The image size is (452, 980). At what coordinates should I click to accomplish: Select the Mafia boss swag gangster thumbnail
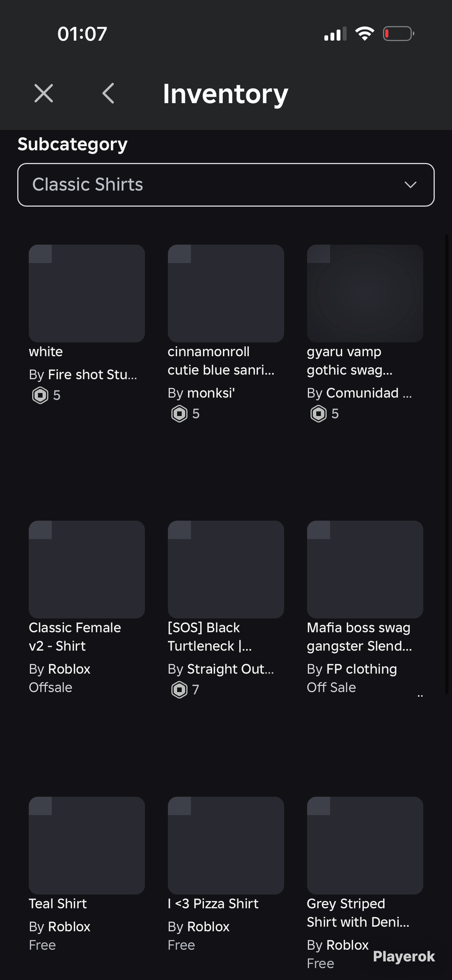tap(365, 570)
